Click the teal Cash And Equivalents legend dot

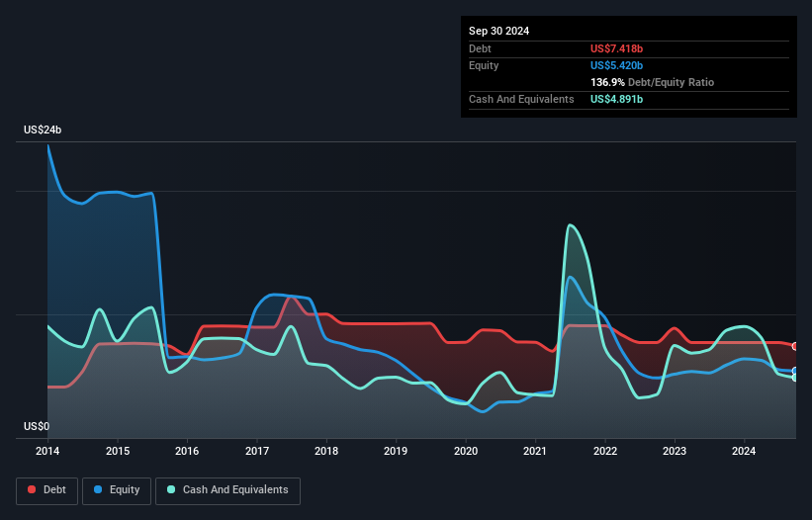[x=171, y=489]
